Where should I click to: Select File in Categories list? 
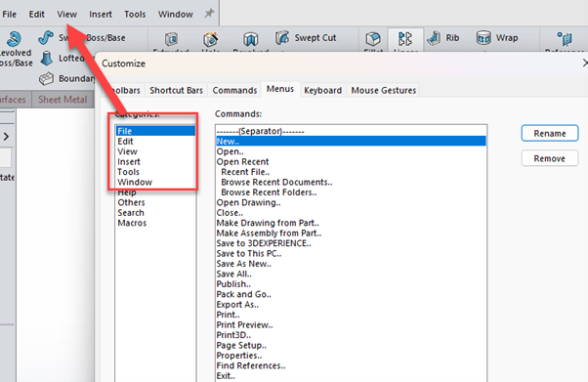point(155,131)
